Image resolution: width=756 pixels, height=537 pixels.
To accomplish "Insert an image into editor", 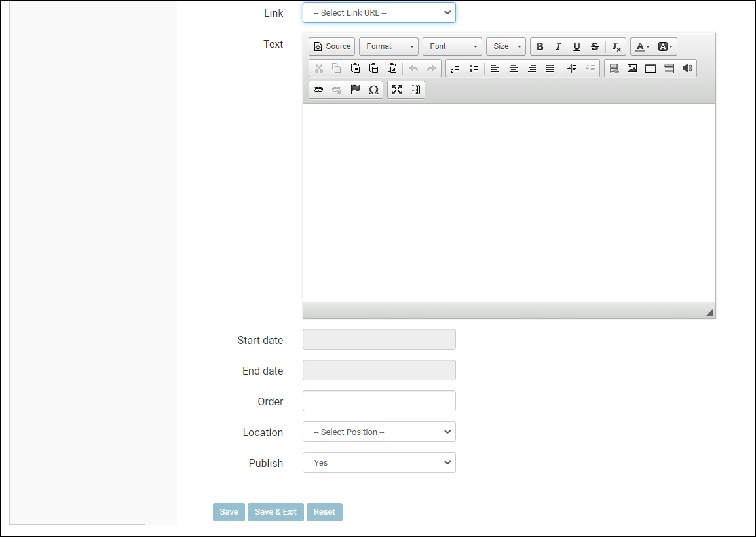I will [x=632, y=68].
